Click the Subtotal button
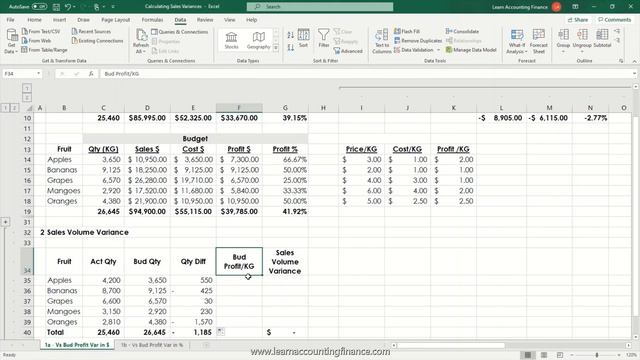The height and width of the screenshot is (360, 640). (602, 39)
